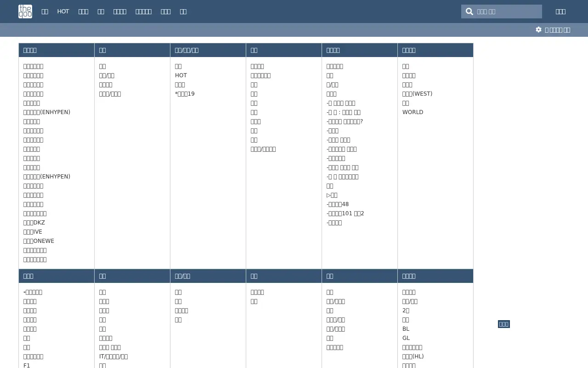This screenshot has height=368, width=588.
Task: Open the theqoo logo home link
Action: coord(25,11)
